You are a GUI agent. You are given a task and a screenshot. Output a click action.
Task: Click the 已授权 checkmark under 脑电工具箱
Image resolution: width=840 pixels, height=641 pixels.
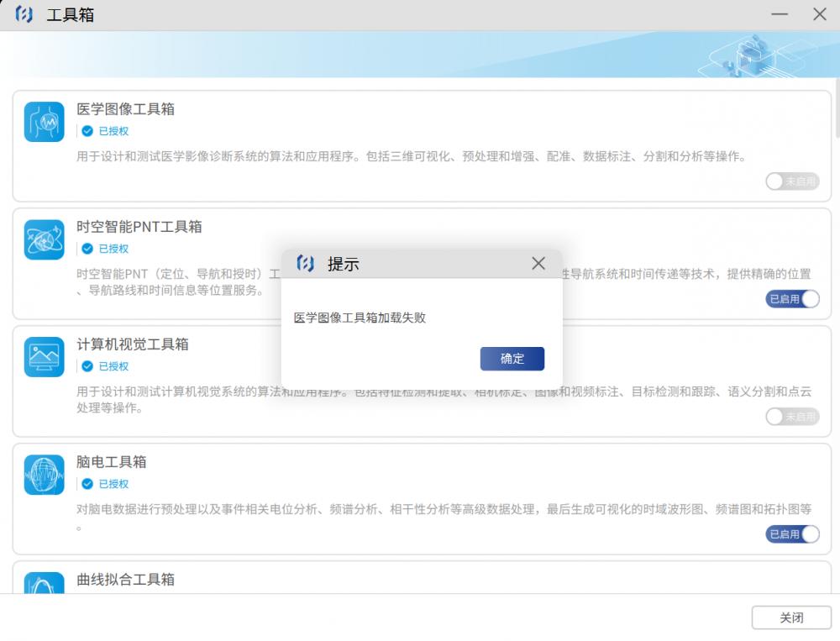(87, 484)
